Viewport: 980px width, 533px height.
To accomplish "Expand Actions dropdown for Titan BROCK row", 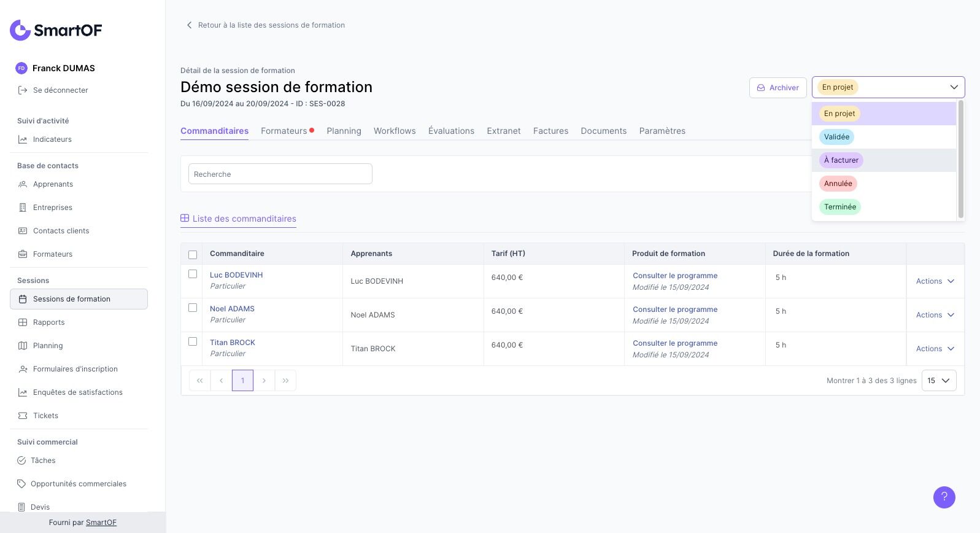I will click(935, 349).
